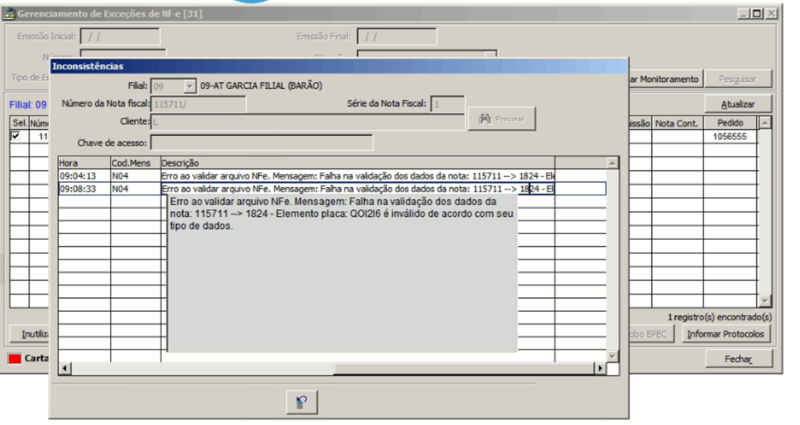Click the Hora column header
Image resolution: width=800 pixels, height=425 pixels.
click(x=84, y=163)
